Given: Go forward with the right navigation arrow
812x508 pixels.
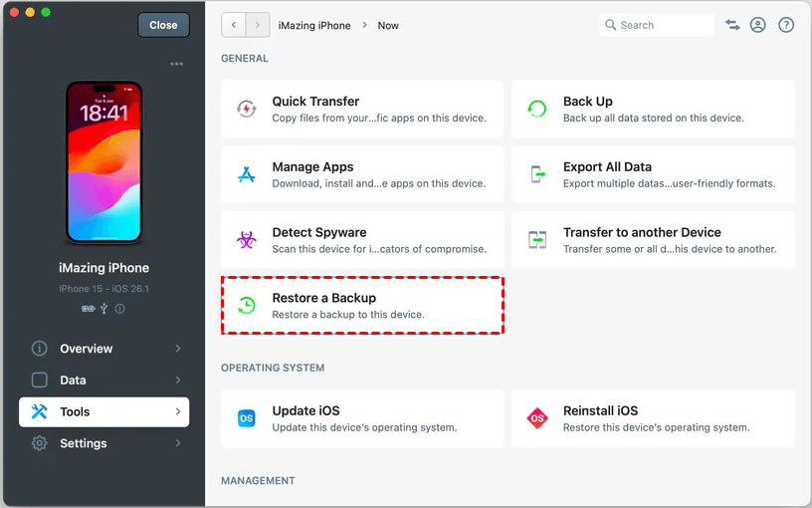Looking at the screenshot, I should (258, 25).
